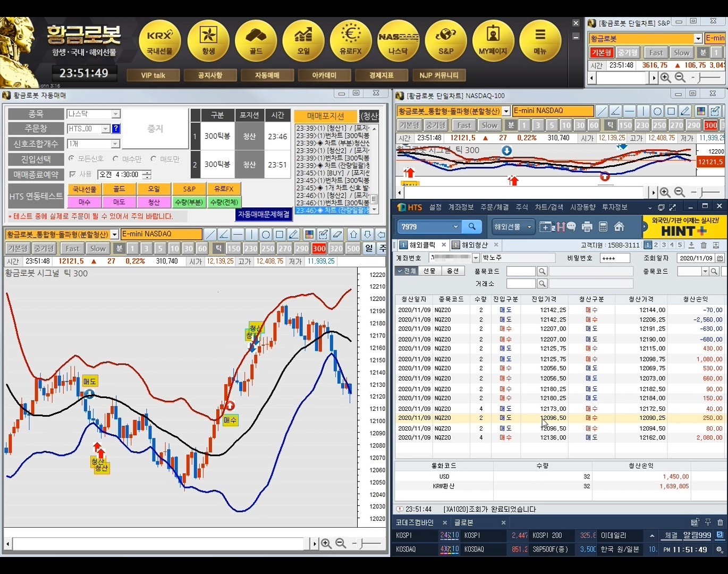Viewport: 728px width, 574px height.
Task: Toggle the 사용 checkbox for 매매종료예약
Action: tap(72, 174)
